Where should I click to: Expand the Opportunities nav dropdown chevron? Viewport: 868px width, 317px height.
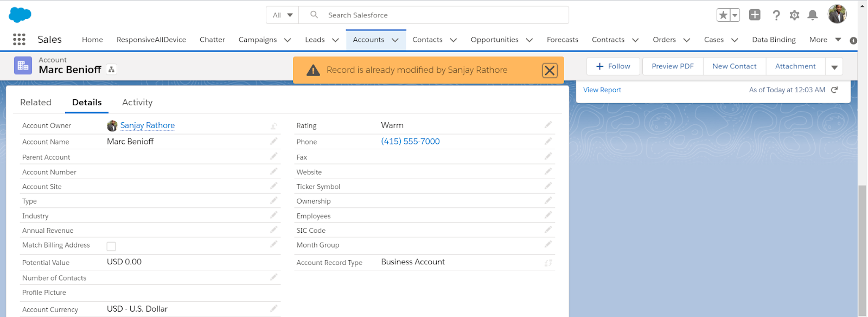(529, 40)
